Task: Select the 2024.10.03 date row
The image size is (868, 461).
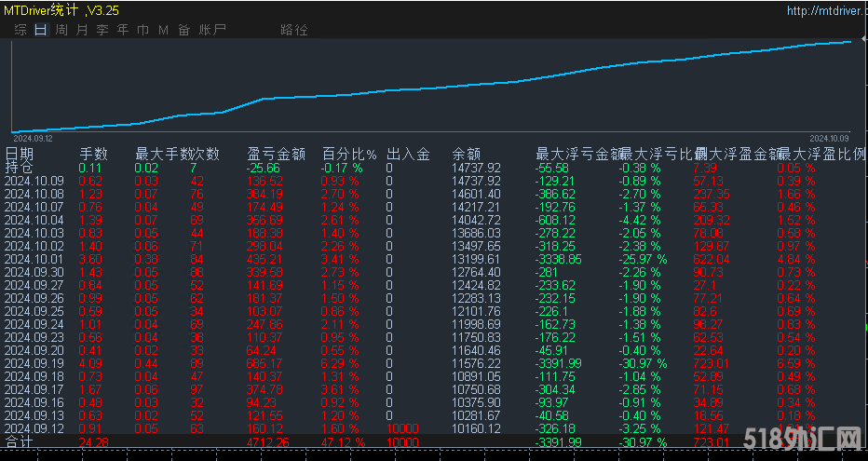Action: click(34, 233)
